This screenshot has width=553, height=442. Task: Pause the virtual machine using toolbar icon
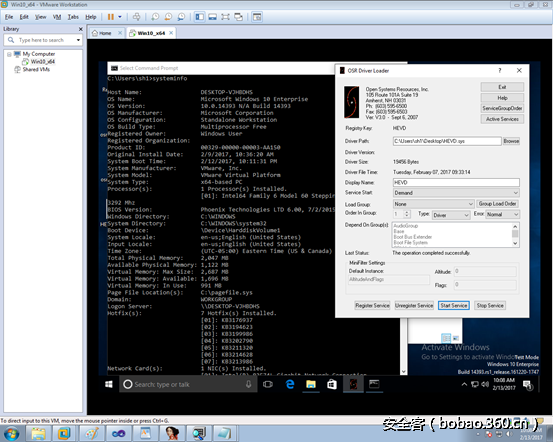[x=110, y=17]
